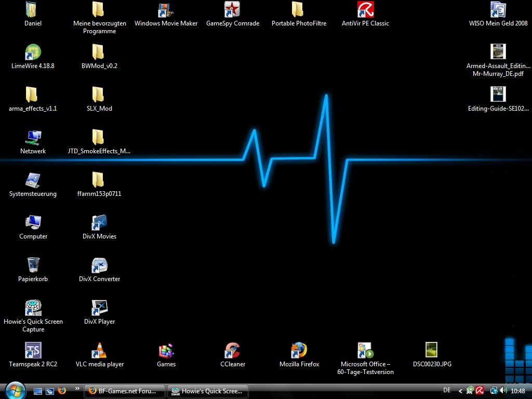Select the VLC media player icon
This screenshot has height=399, width=532.
click(99, 351)
